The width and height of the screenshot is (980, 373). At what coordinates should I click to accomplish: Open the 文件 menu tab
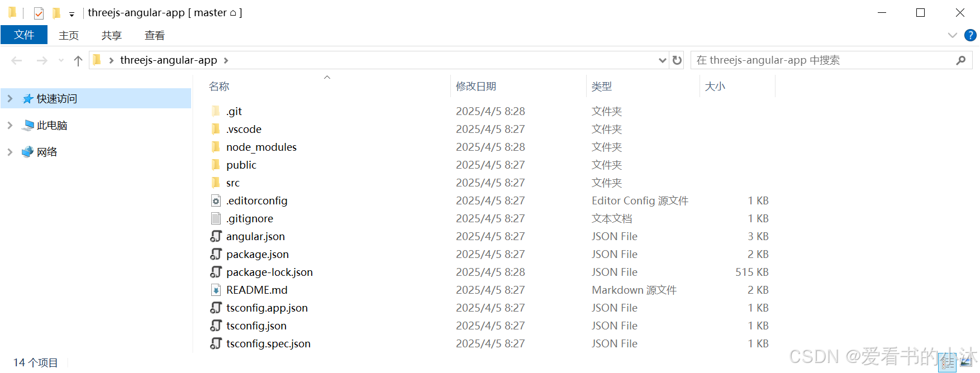(24, 35)
